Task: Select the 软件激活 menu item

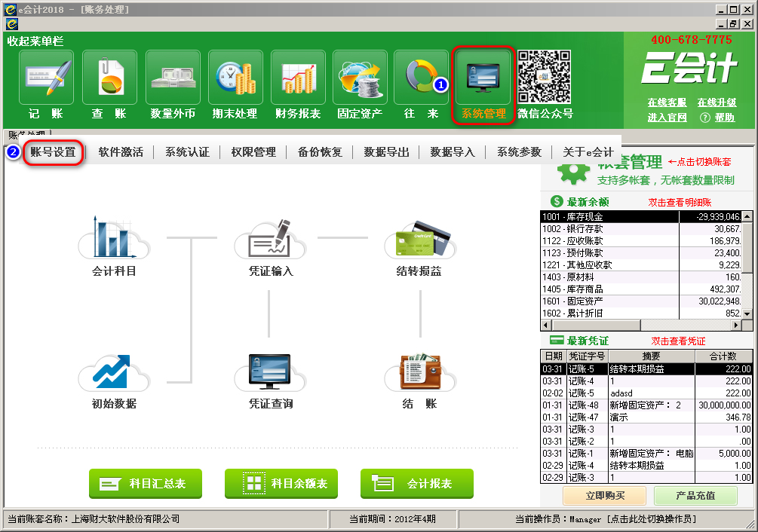Action: coord(121,152)
